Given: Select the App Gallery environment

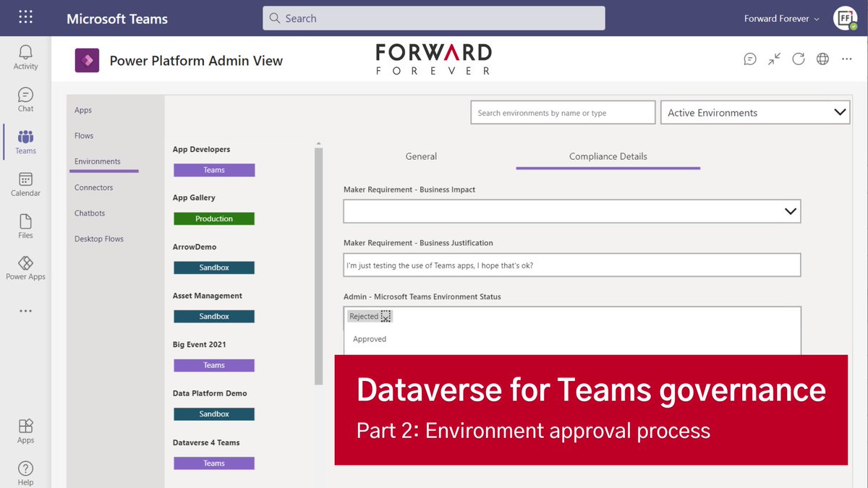Looking at the screenshot, I should point(194,197).
